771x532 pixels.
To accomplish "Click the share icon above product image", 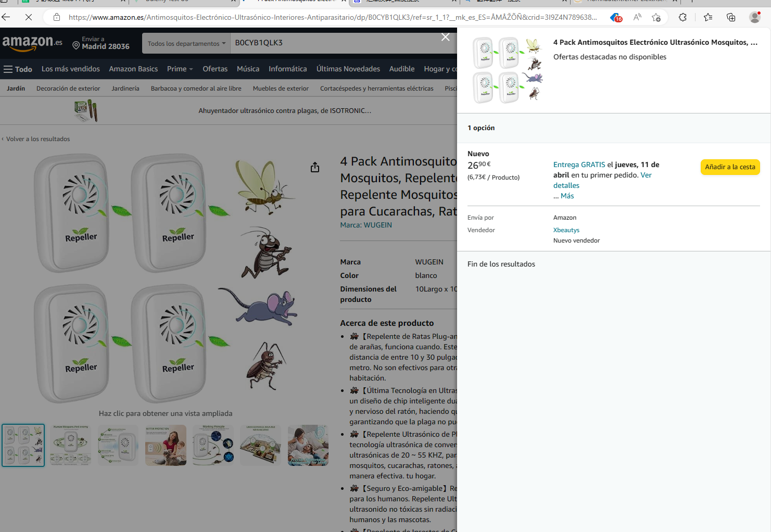I will [x=315, y=167].
